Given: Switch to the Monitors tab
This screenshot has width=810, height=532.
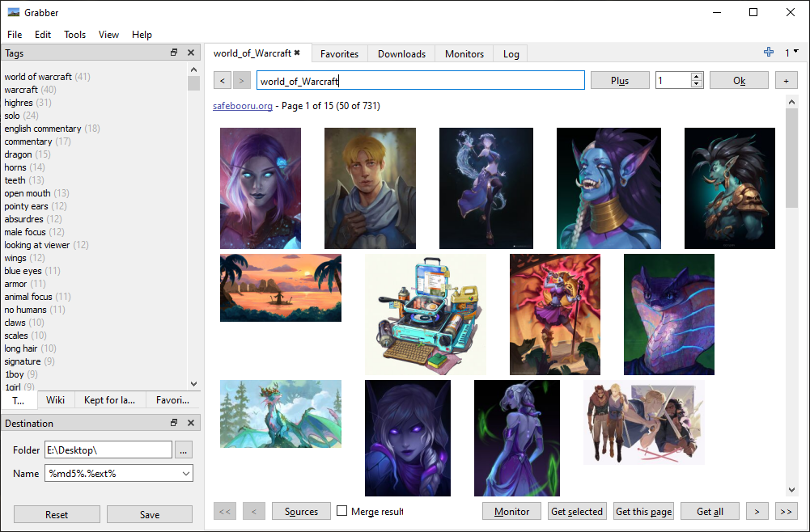Looking at the screenshot, I should click(464, 53).
